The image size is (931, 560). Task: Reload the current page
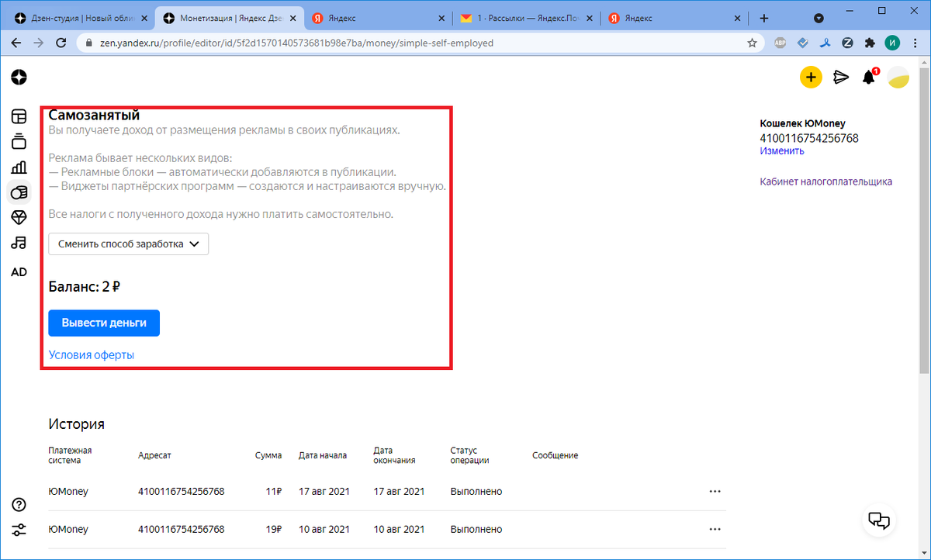coord(61,43)
